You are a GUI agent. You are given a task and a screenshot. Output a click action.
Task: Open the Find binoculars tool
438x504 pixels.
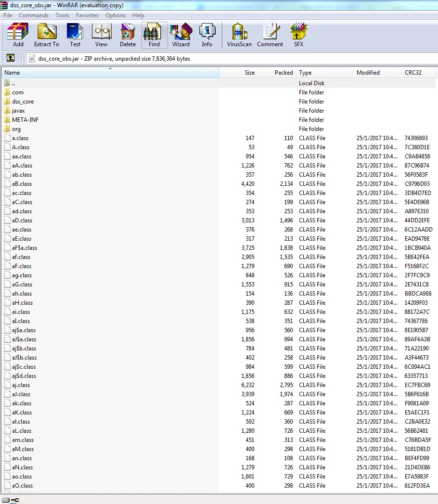(154, 35)
